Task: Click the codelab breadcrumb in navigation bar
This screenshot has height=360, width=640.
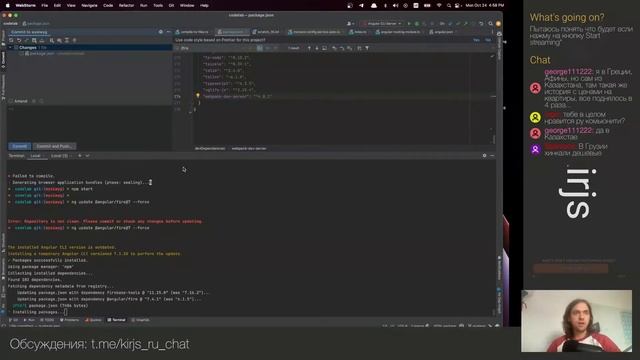Action: tap(10, 24)
